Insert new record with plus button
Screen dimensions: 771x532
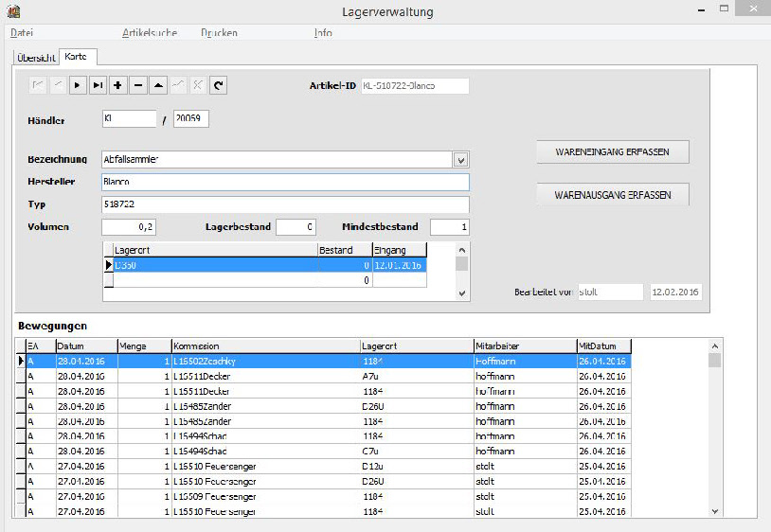118,85
